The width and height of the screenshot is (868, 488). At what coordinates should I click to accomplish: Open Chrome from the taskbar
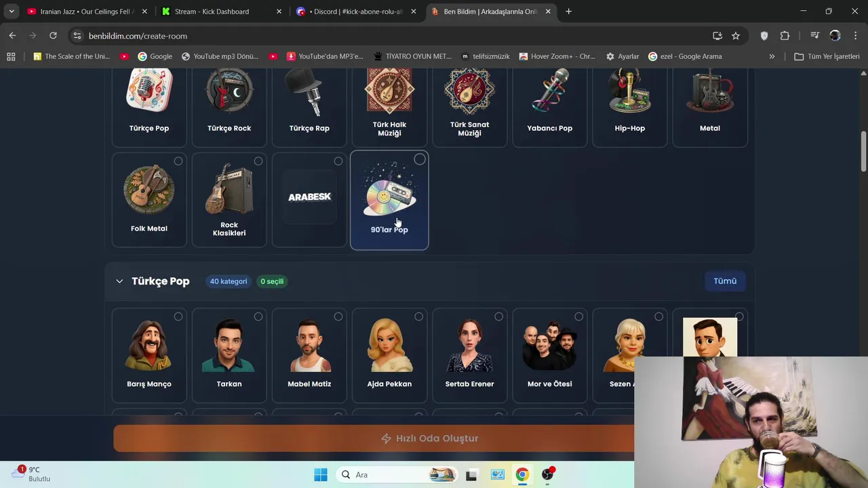coord(522,474)
